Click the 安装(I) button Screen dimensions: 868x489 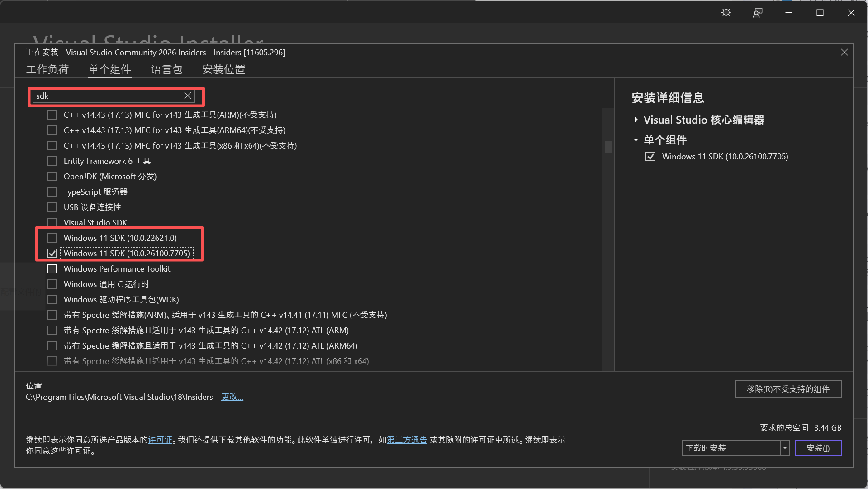point(818,448)
